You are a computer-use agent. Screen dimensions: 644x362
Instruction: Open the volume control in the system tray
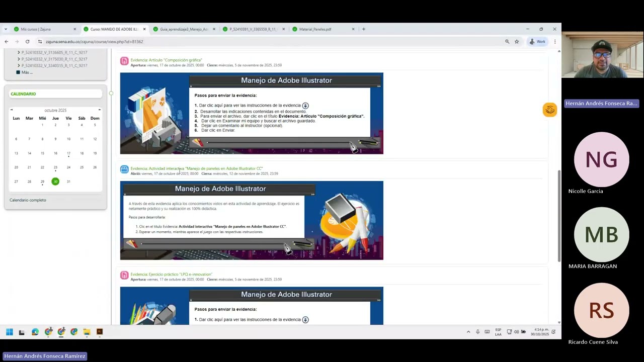coord(516,332)
